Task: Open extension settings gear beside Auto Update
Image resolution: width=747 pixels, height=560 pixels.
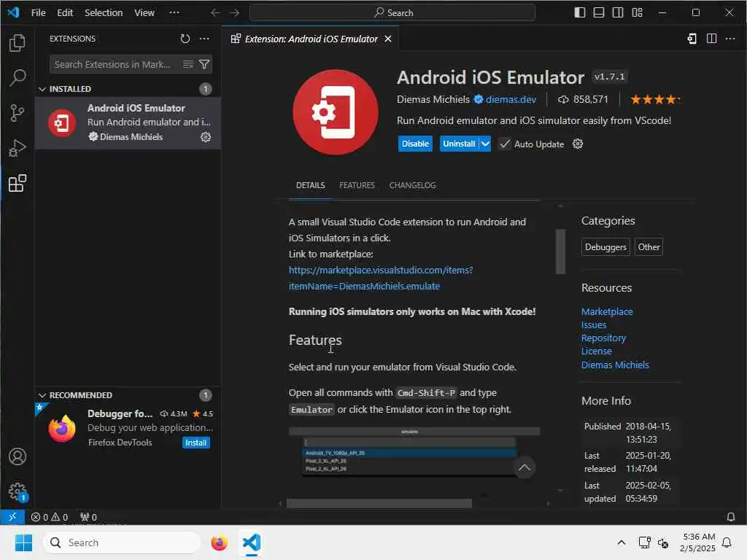Action: pyautogui.click(x=578, y=144)
